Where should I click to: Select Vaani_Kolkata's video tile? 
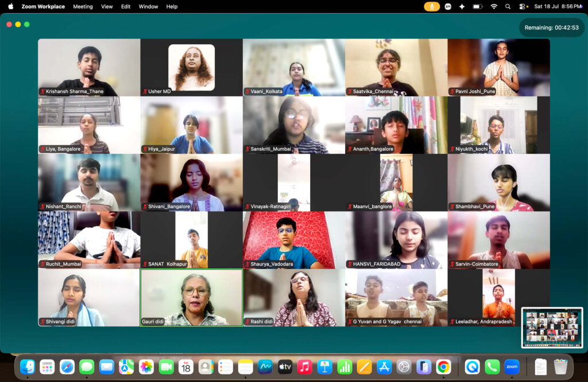294,68
